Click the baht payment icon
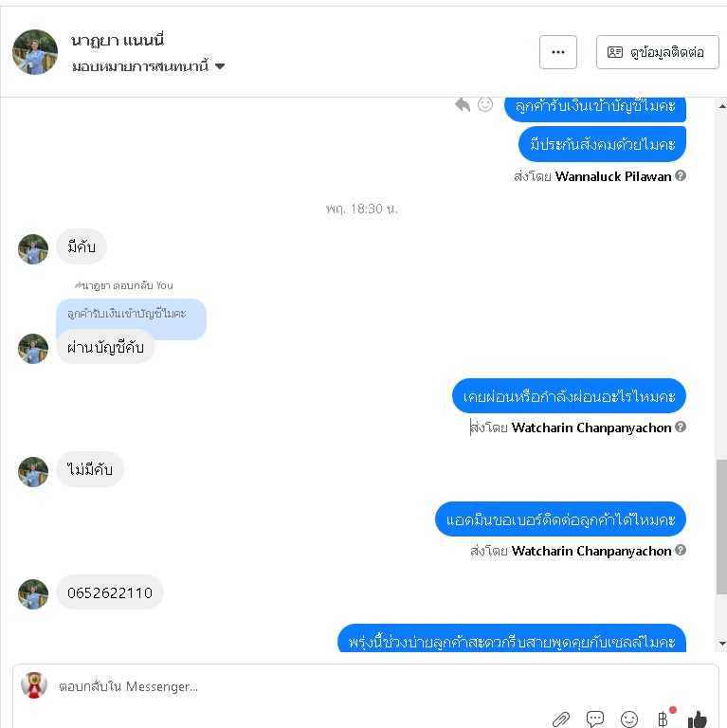 [663, 719]
